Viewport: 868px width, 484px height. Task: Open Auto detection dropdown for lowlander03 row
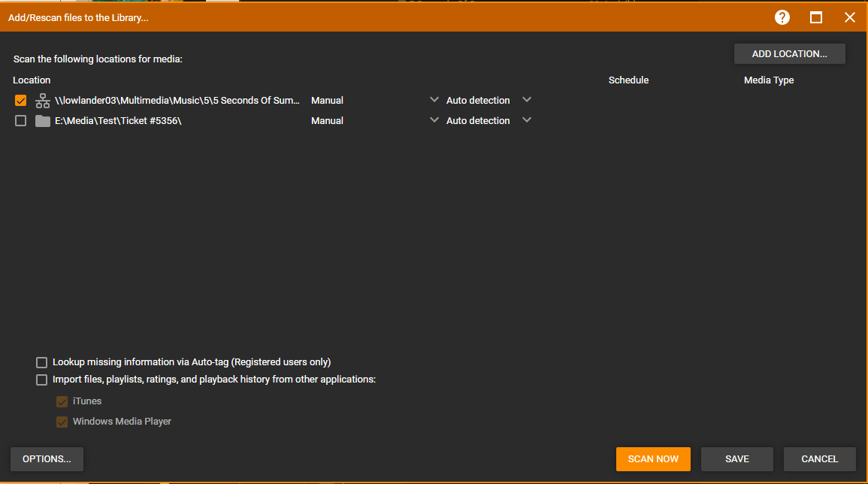tap(527, 100)
